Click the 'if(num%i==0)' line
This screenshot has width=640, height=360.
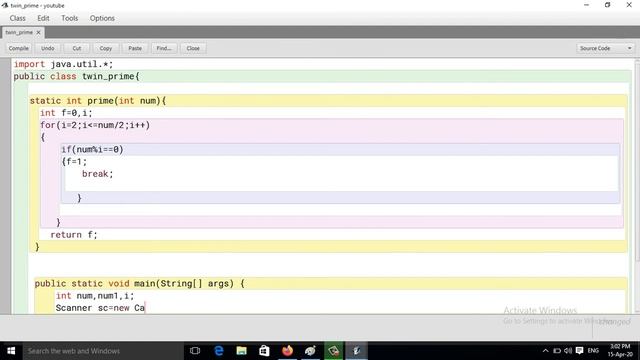point(92,149)
